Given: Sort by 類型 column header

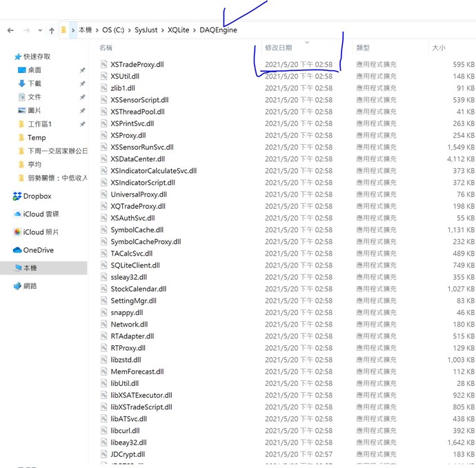Looking at the screenshot, I should point(363,48).
